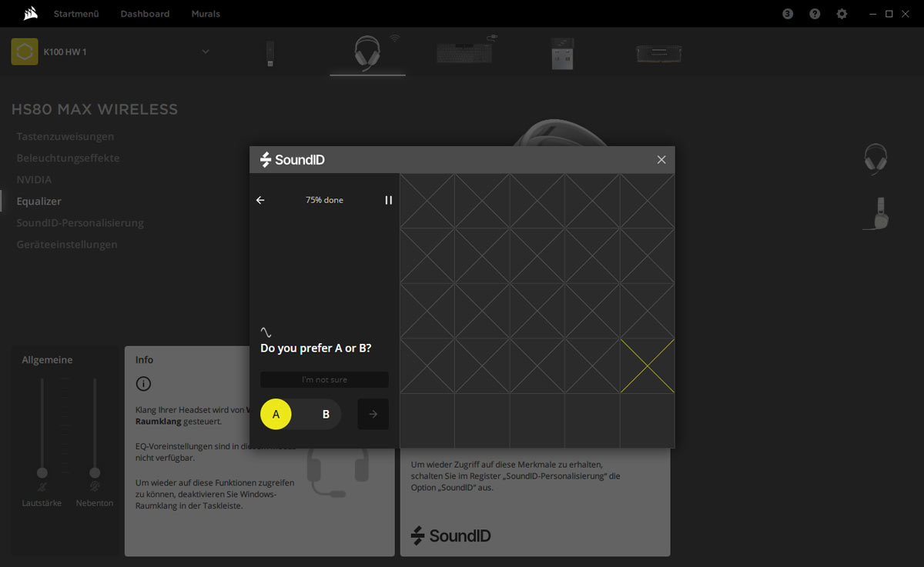Screen dimensions: 924x567
Task: Click the Corsair sails logo
Action: pos(29,14)
